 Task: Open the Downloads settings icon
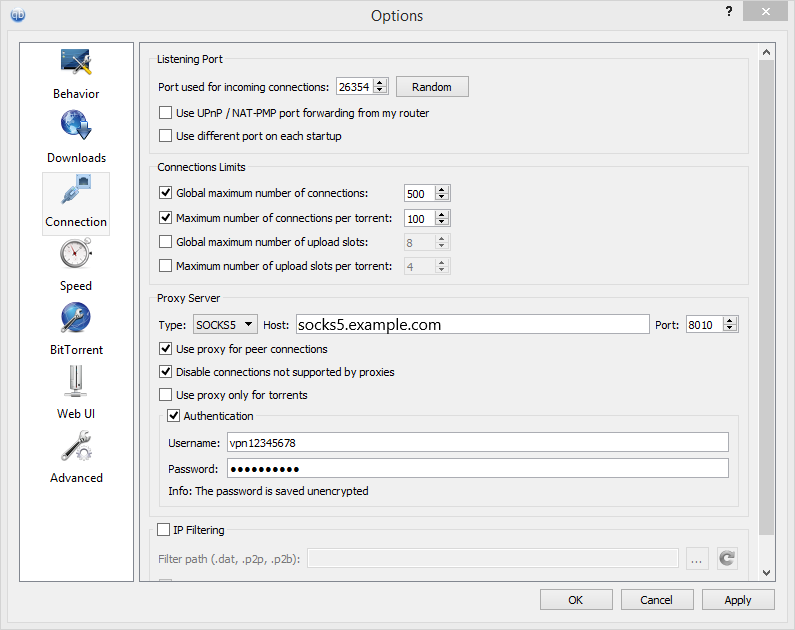pyautogui.click(x=76, y=125)
